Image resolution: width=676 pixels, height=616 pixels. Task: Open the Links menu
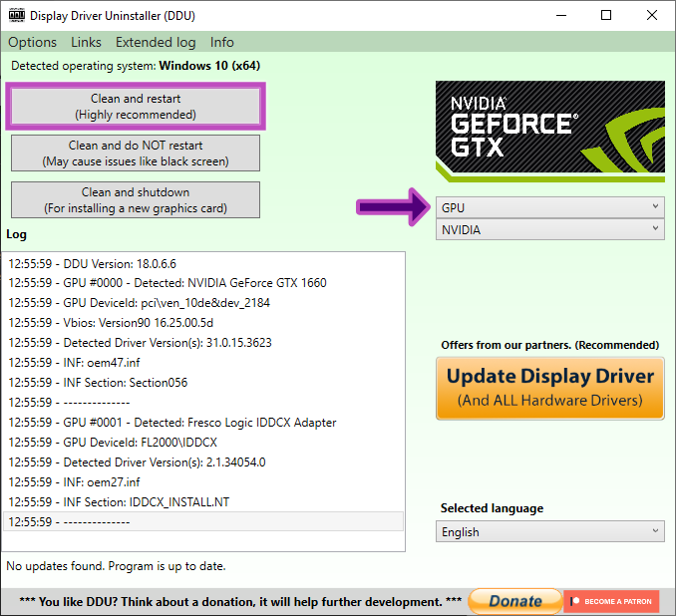coord(86,42)
